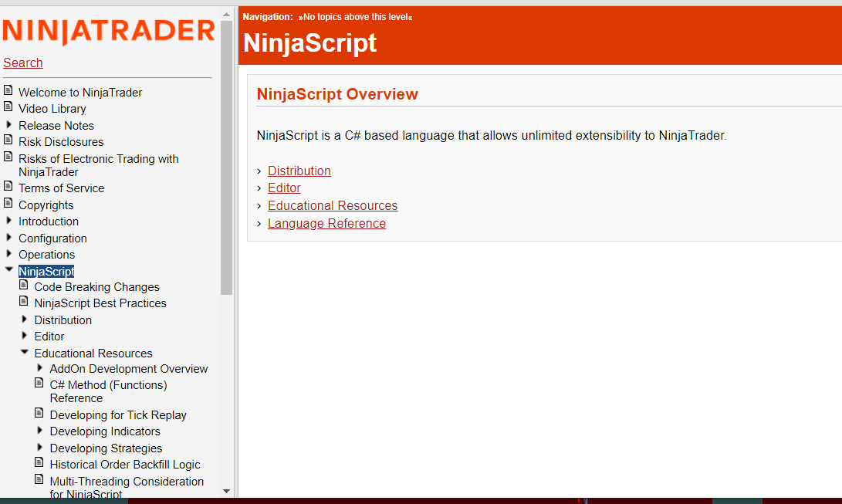Image resolution: width=842 pixels, height=504 pixels.
Task: Expand the Configuration tree node
Action: (x=8, y=237)
